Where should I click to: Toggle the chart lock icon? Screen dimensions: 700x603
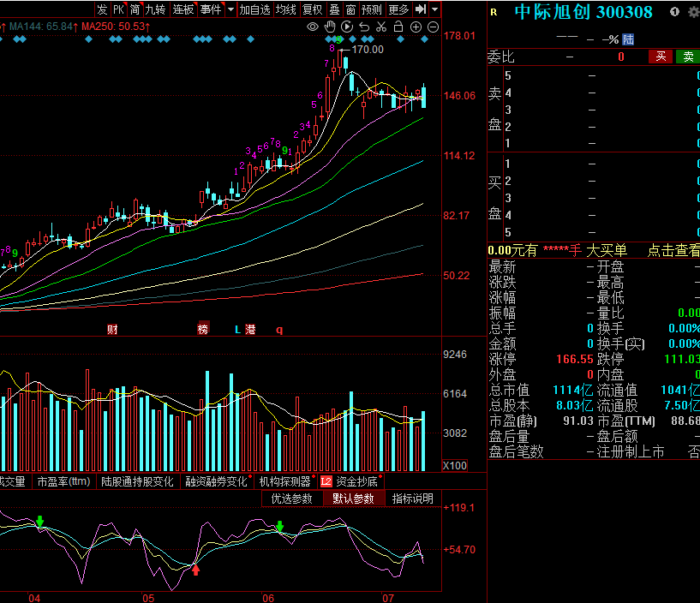point(398,27)
